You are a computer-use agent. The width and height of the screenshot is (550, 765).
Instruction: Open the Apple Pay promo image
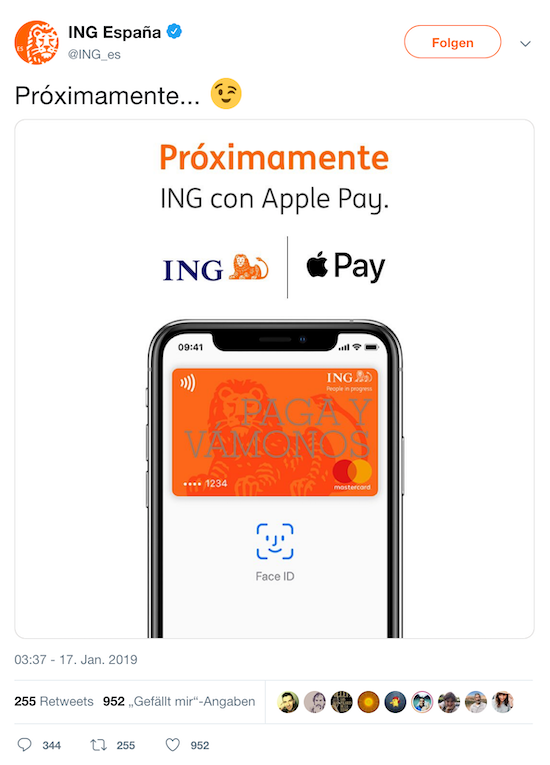coord(274,379)
